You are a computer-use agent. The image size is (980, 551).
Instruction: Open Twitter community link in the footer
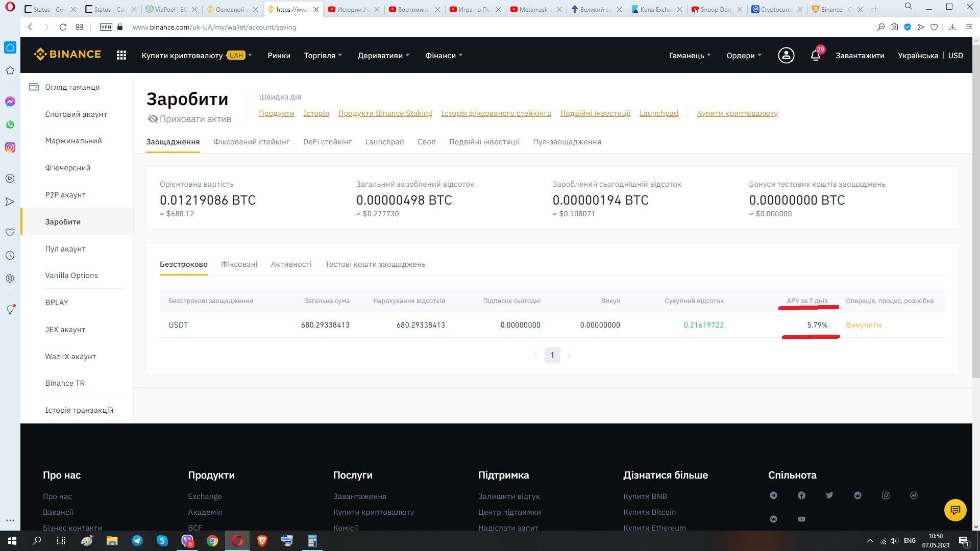[829, 495]
